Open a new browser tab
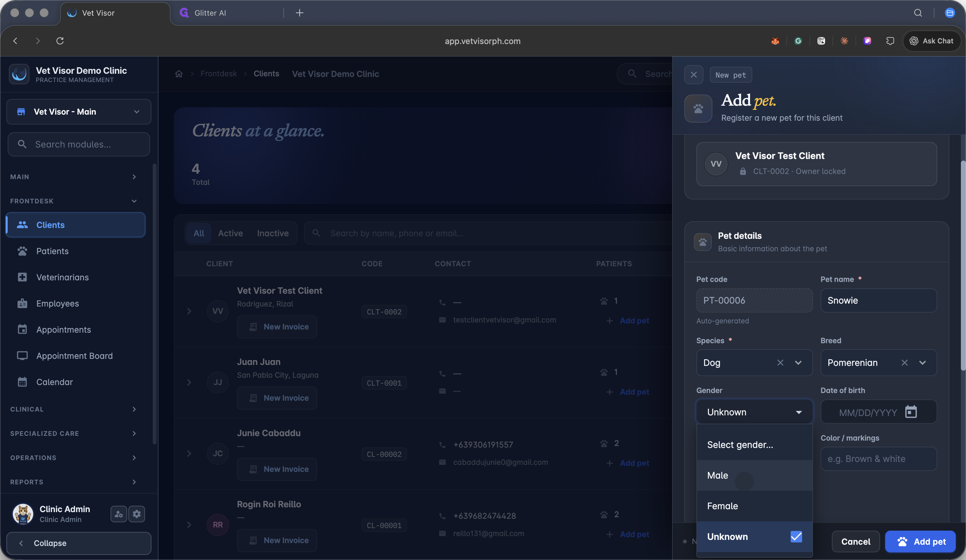Screen dimensions: 966x560 pos(299,13)
